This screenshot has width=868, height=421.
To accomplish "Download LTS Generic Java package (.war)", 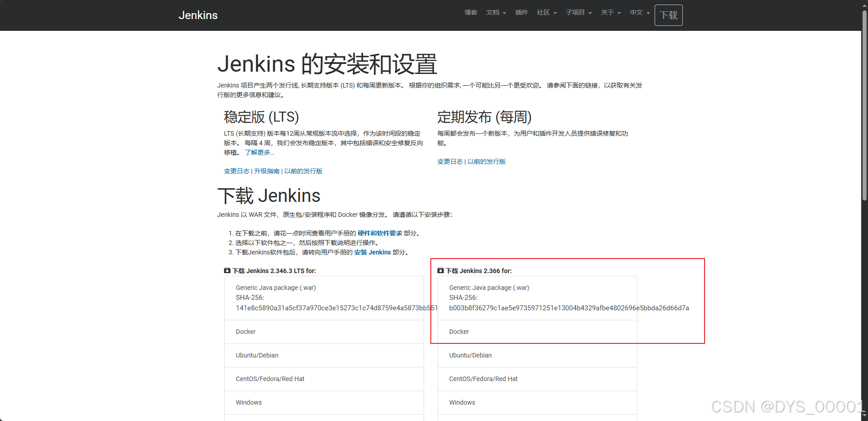I will (324, 298).
